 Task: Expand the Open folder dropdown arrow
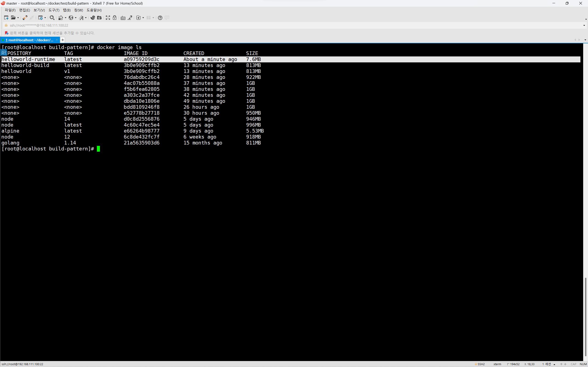18,18
